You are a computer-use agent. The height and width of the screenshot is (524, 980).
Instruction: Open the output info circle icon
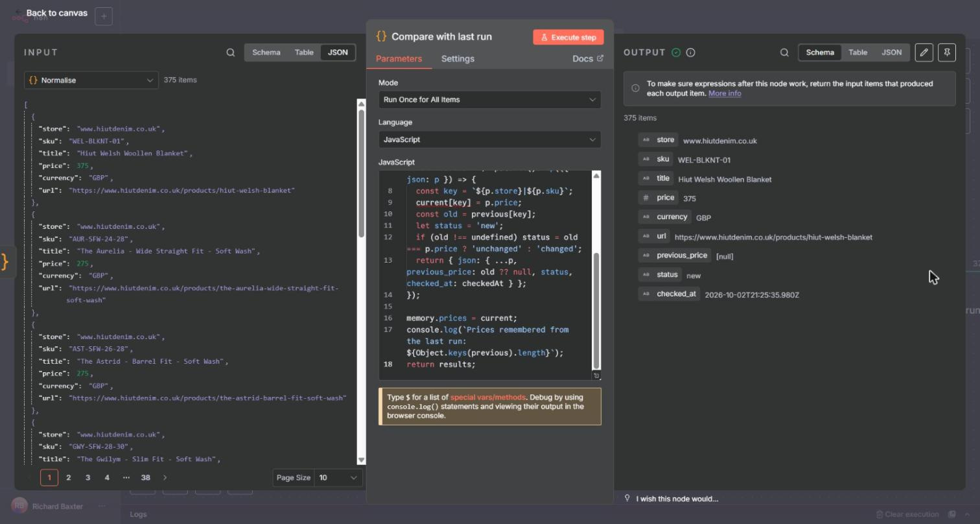[x=691, y=53]
